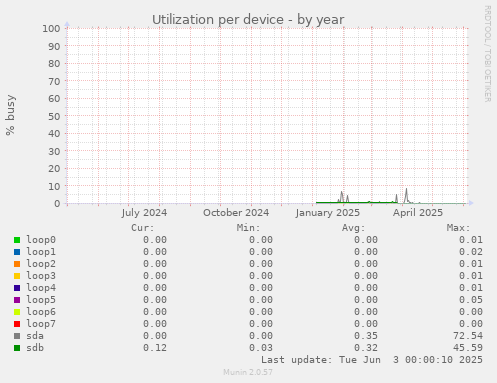497x383 pixels.
Task: Click sdb max value 45.59
Action: pyautogui.click(x=468, y=348)
